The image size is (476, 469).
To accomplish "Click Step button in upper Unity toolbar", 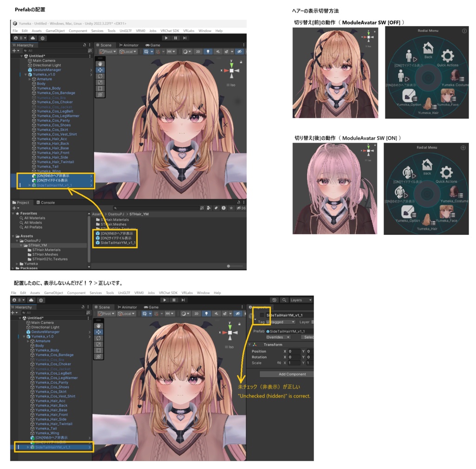I will coord(185,38).
